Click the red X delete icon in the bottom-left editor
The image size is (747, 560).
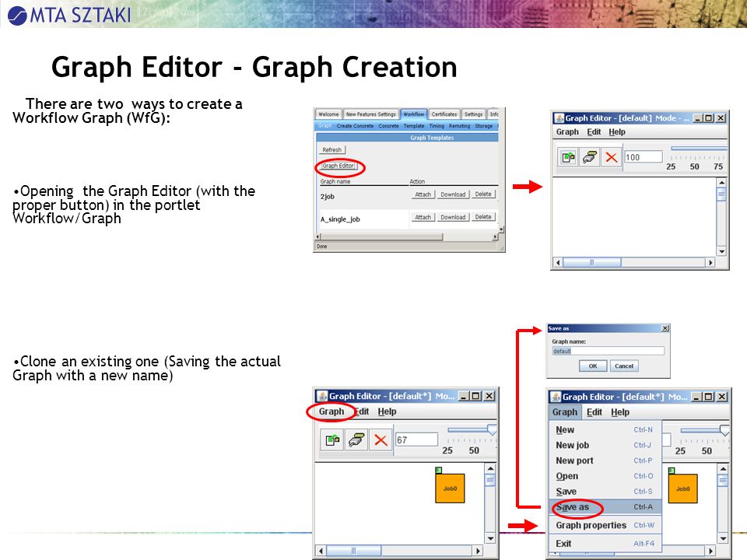click(x=381, y=439)
